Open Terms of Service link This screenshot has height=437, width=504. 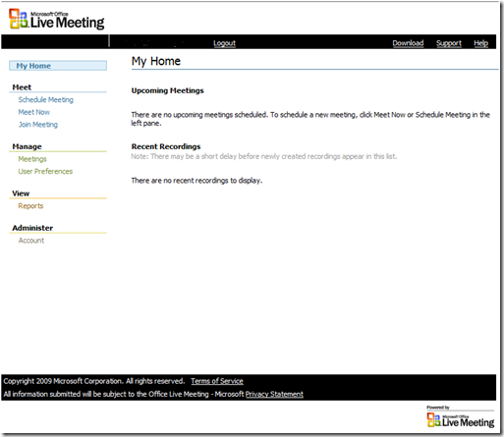pos(217,381)
